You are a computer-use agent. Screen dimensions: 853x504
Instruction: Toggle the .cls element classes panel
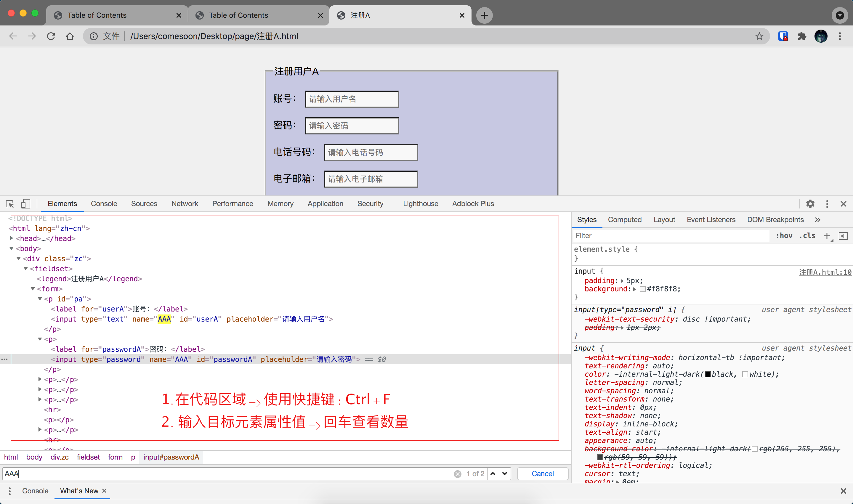pos(807,236)
